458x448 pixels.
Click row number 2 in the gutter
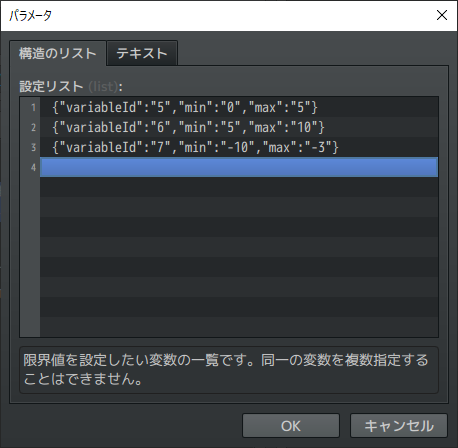click(x=33, y=127)
